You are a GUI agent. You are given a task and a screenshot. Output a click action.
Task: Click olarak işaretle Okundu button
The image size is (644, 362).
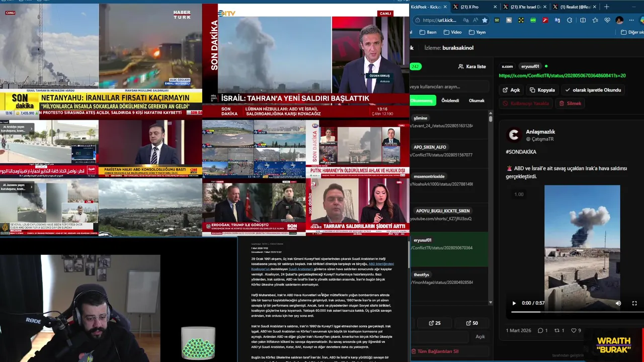point(593,90)
